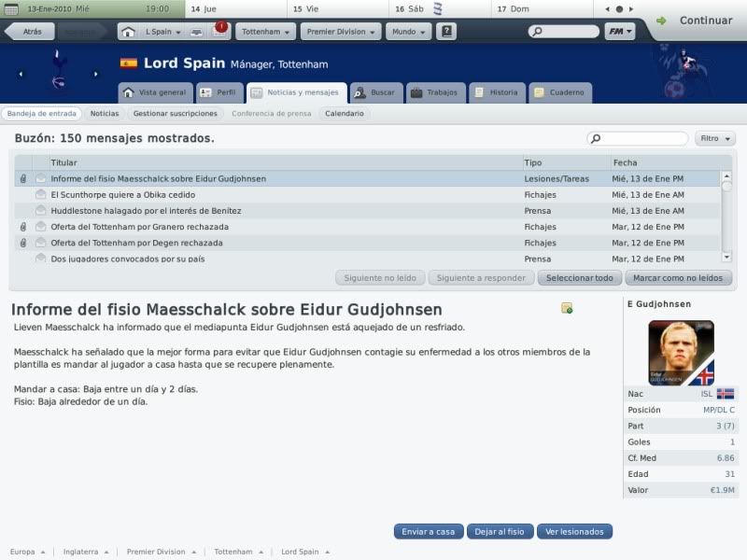The width and height of the screenshot is (747, 560).
Task: Select message 'Oferta del Tottenham por Degen rechazada'
Action: pyautogui.click(x=367, y=243)
